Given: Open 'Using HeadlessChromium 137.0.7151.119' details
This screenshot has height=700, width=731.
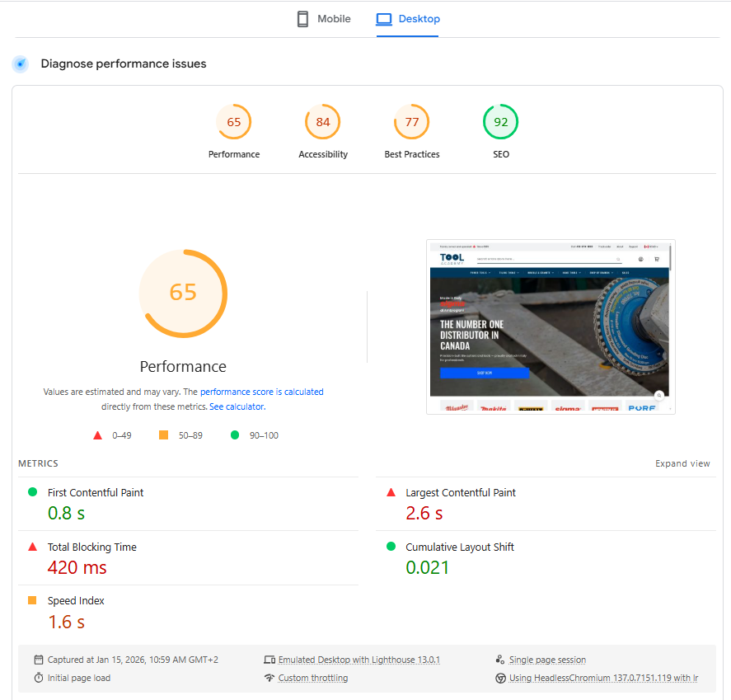Looking at the screenshot, I should point(603,678).
